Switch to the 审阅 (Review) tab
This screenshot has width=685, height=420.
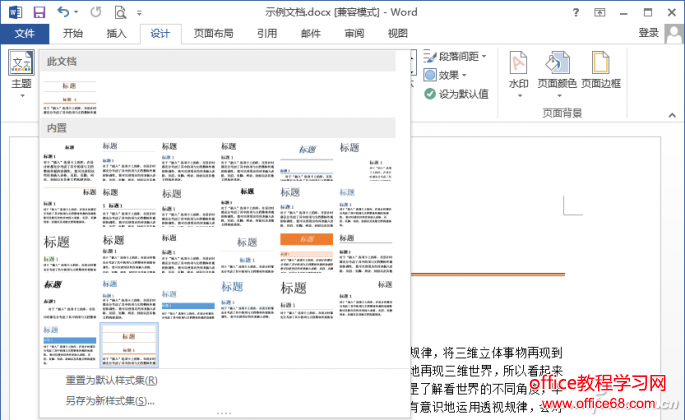pos(354,33)
